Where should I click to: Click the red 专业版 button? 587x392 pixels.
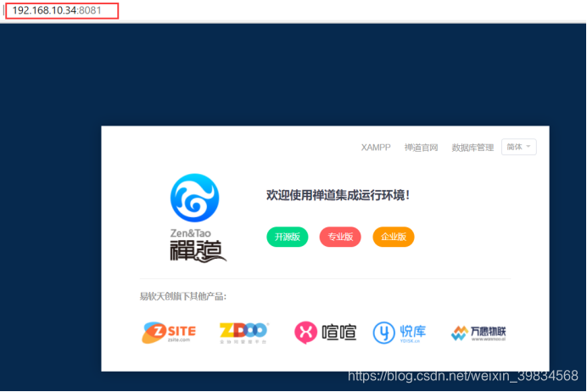click(x=340, y=237)
